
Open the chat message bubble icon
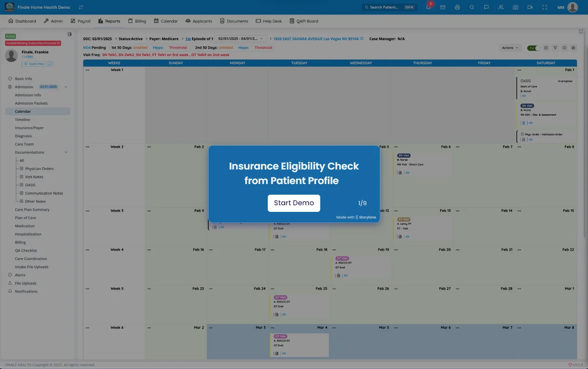pyautogui.click(x=486, y=8)
